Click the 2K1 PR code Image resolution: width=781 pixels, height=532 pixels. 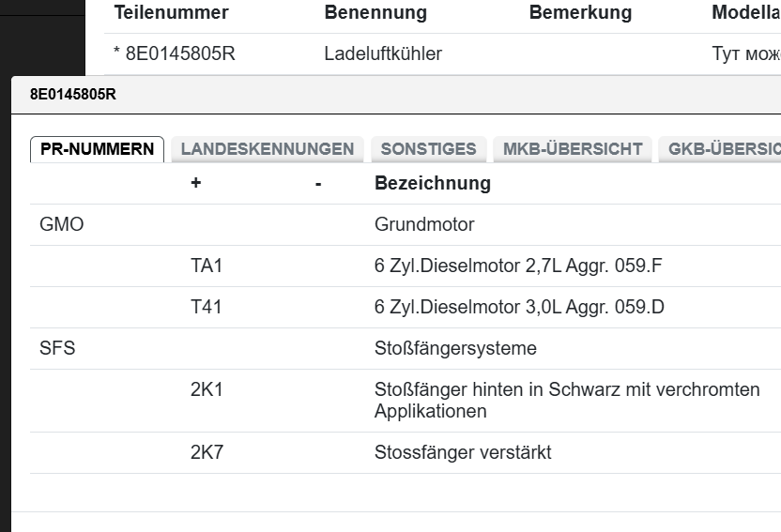coord(207,389)
